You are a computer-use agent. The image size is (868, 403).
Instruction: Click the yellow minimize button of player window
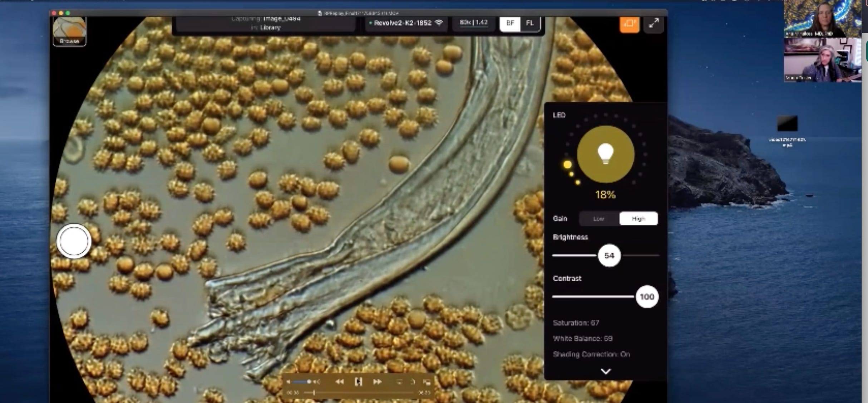(x=61, y=13)
